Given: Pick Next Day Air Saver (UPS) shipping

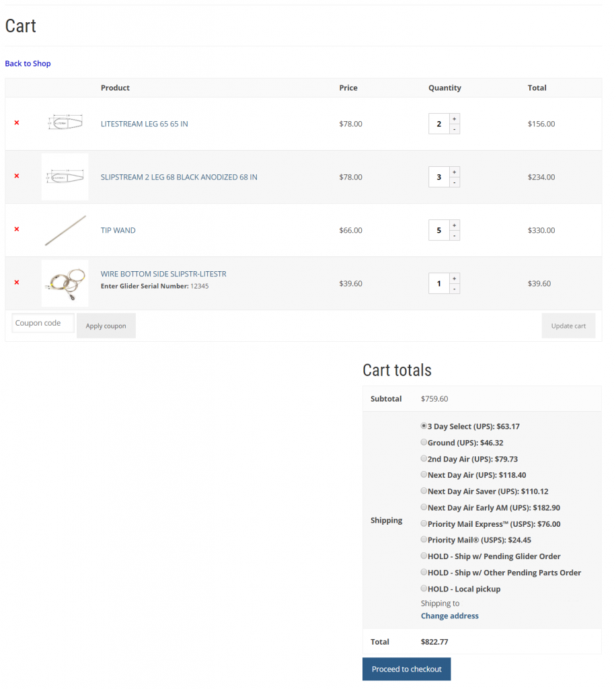Looking at the screenshot, I should [x=424, y=491].
